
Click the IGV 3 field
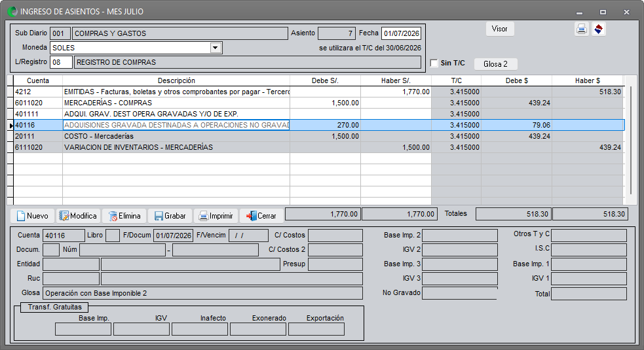coord(460,279)
